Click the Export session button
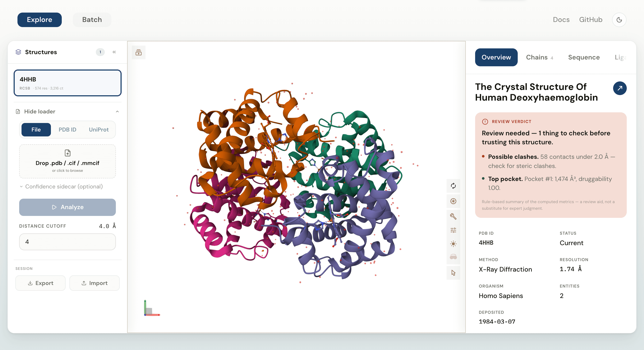 [x=40, y=283]
